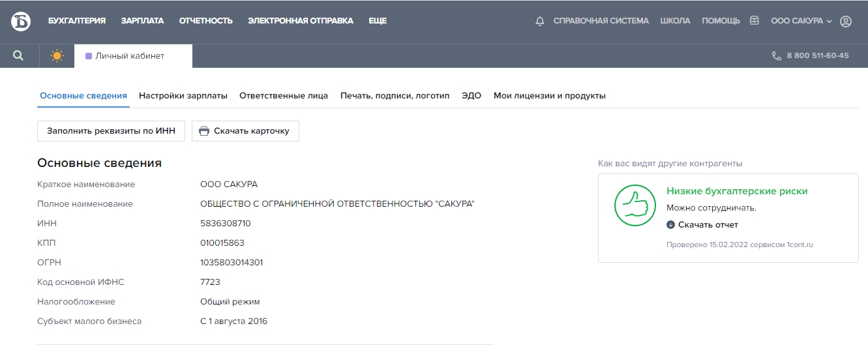
Task: Click phone number 8 800 511-60-45
Action: point(818,56)
